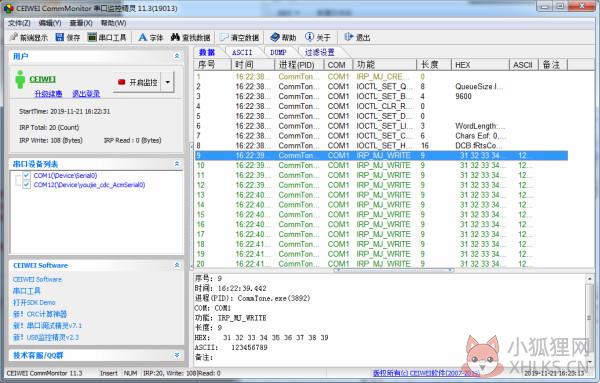The image size is (600, 383).
Task: Expand the tech support/QQ group panel
Action: [177, 355]
